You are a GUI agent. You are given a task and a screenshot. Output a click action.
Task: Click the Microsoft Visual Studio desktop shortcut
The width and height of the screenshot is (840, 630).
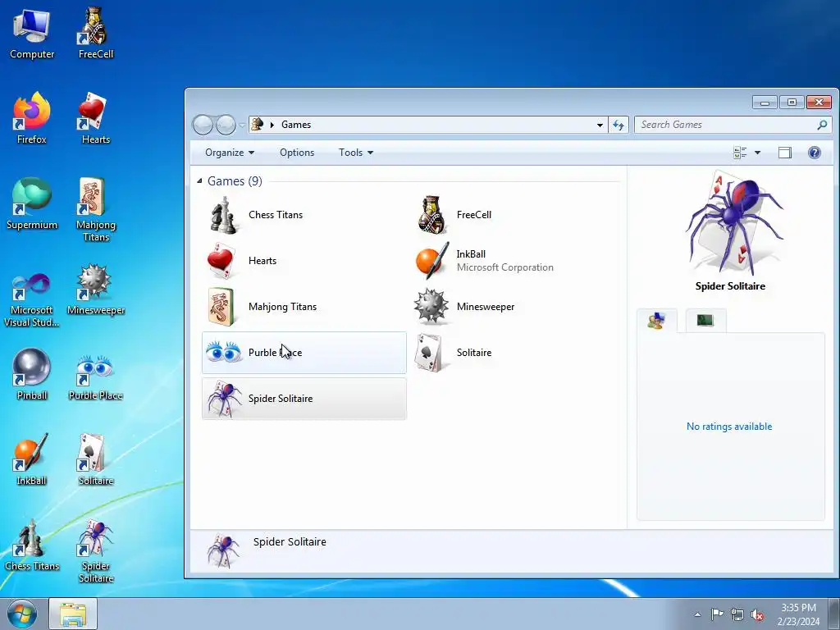[32, 300]
